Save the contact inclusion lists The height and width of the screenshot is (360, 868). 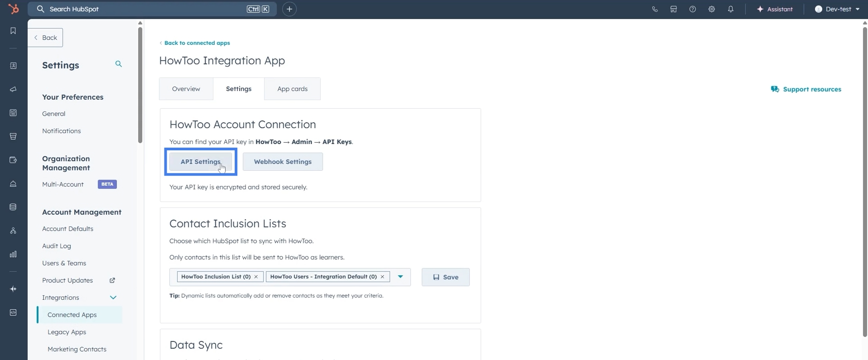pos(446,277)
